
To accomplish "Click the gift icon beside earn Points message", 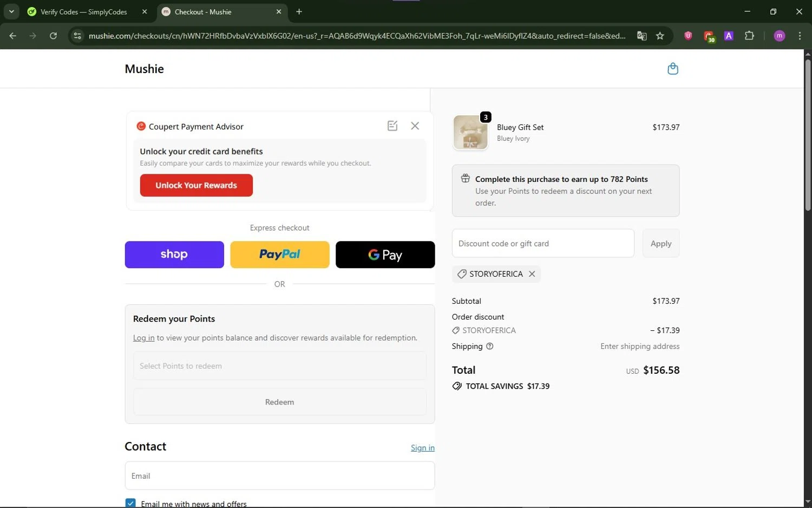I will [x=465, y=178].
